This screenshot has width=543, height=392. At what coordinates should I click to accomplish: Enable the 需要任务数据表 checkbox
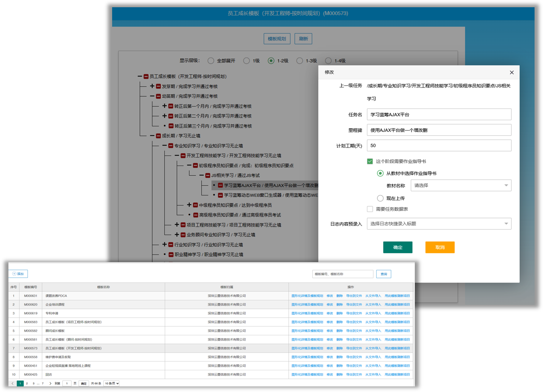[370, 209]
